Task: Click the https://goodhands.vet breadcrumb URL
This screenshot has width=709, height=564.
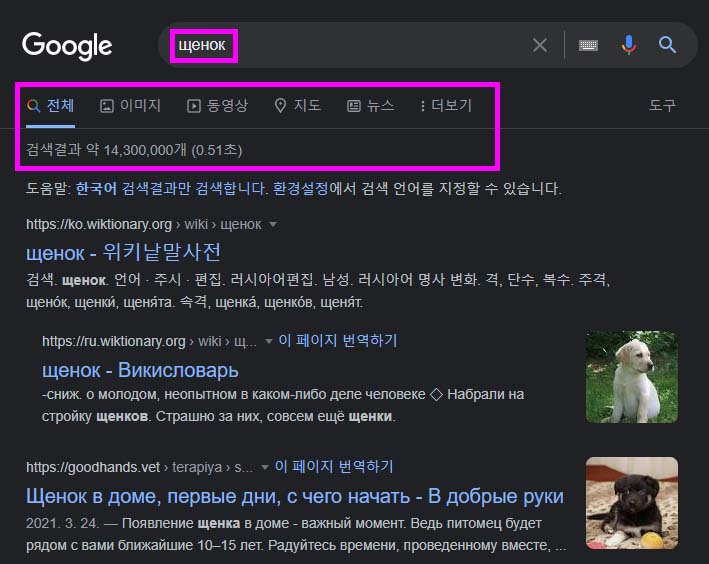Action: pos(139,467)
